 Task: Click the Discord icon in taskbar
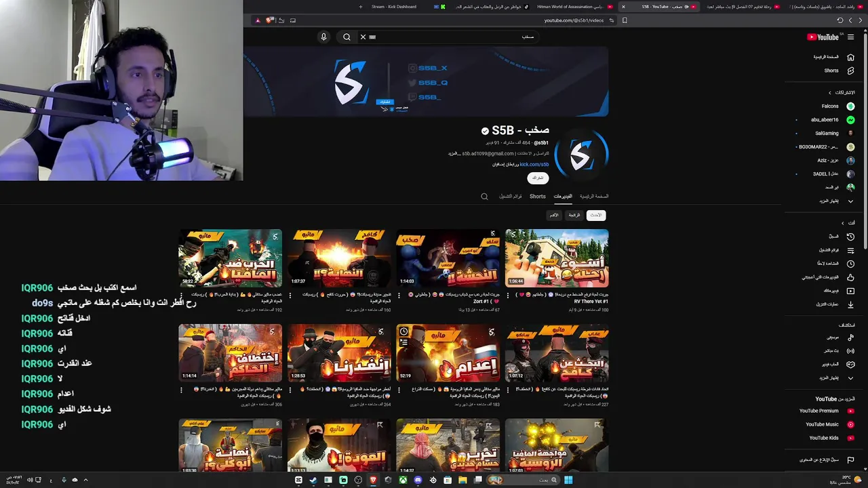pos(418,480)
